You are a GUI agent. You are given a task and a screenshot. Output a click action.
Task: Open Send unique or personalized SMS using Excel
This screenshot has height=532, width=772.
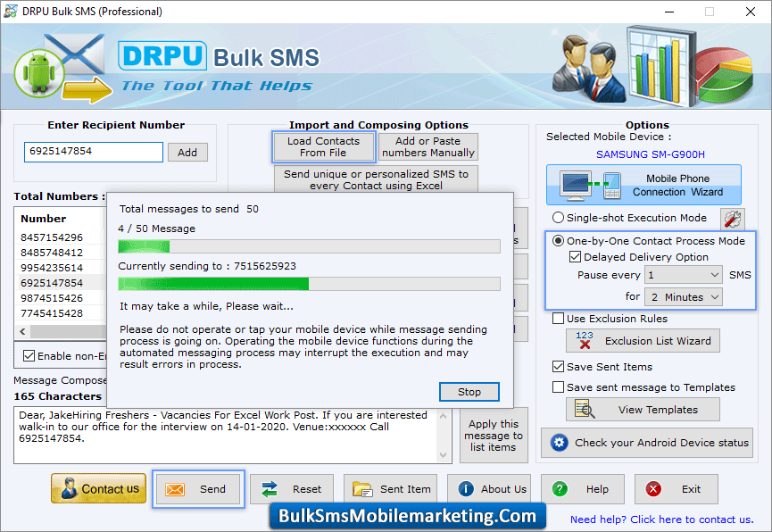pos(376,179)
